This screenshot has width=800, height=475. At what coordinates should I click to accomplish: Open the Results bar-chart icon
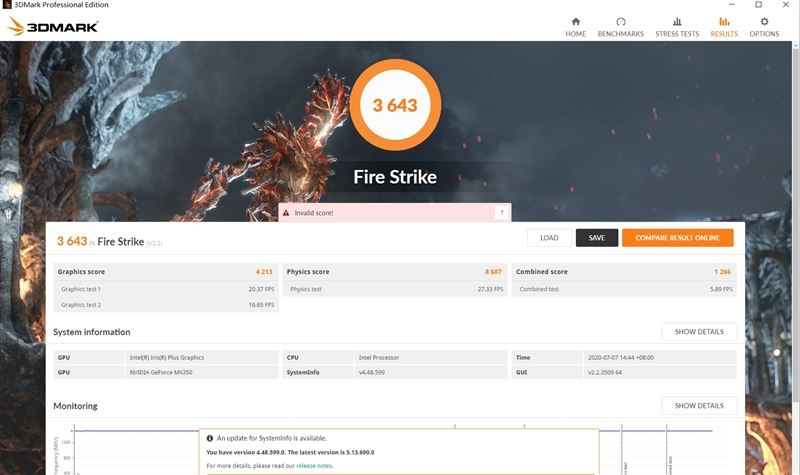point(724,21)
